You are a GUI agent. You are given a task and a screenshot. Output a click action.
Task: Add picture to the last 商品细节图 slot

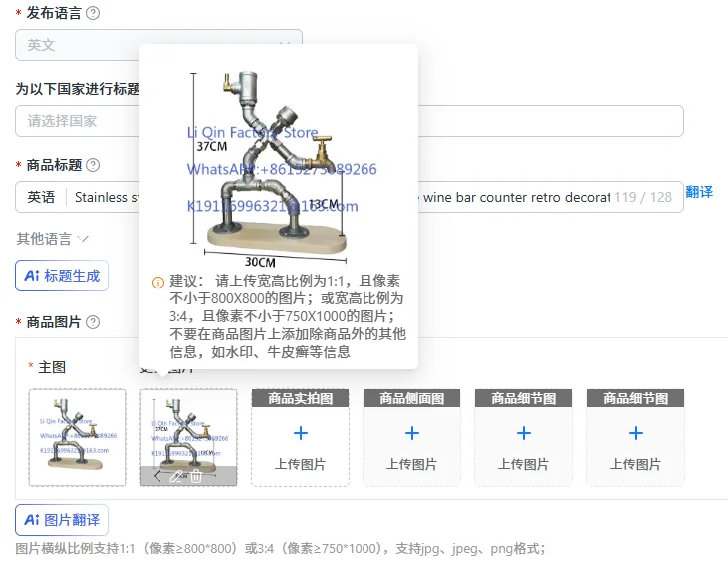coord(635,437)
